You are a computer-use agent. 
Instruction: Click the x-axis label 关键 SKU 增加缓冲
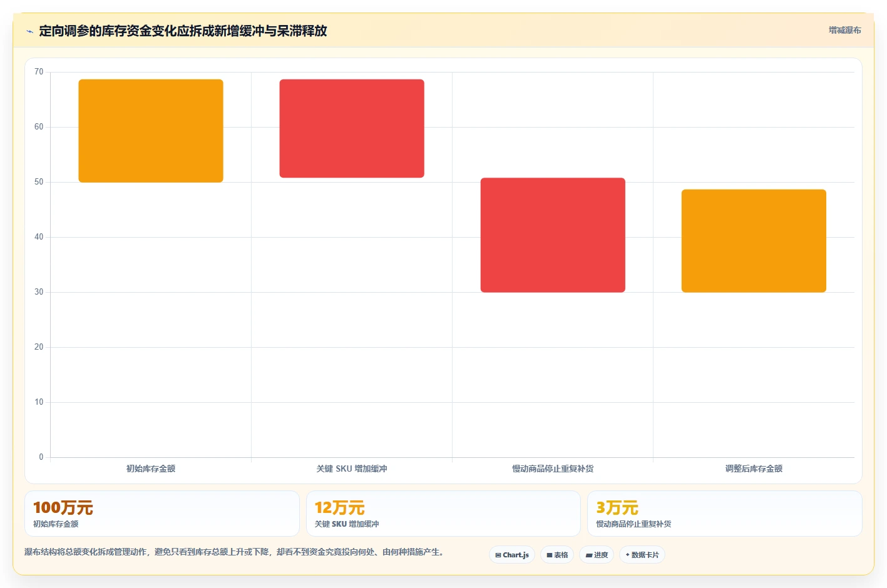[x=352, y=469]
